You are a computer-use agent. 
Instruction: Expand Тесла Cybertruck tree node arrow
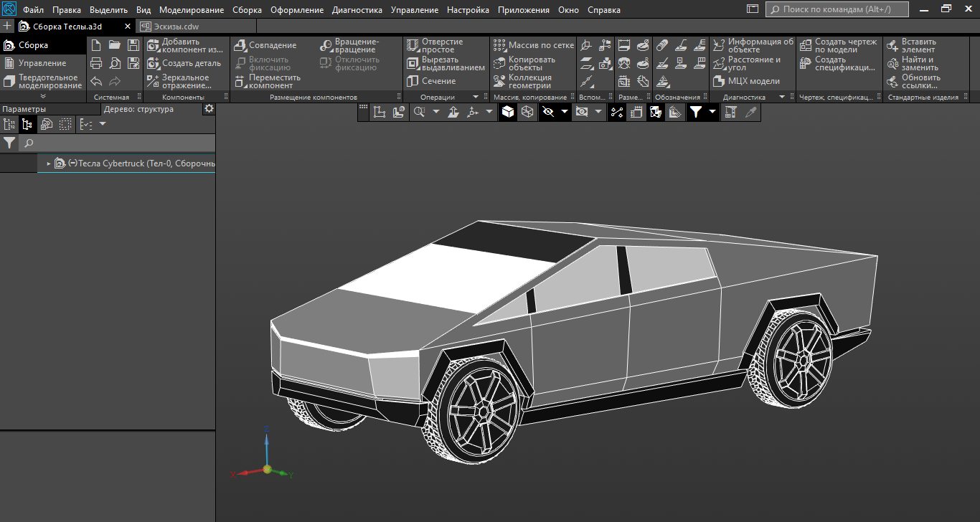49,163
